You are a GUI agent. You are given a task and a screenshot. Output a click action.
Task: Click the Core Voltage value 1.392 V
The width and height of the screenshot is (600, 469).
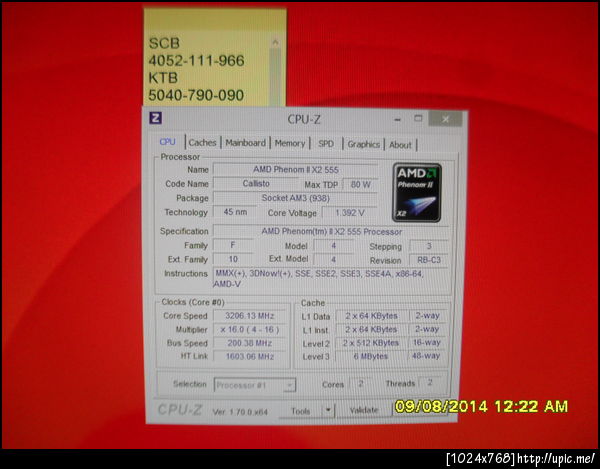[349, 213]
